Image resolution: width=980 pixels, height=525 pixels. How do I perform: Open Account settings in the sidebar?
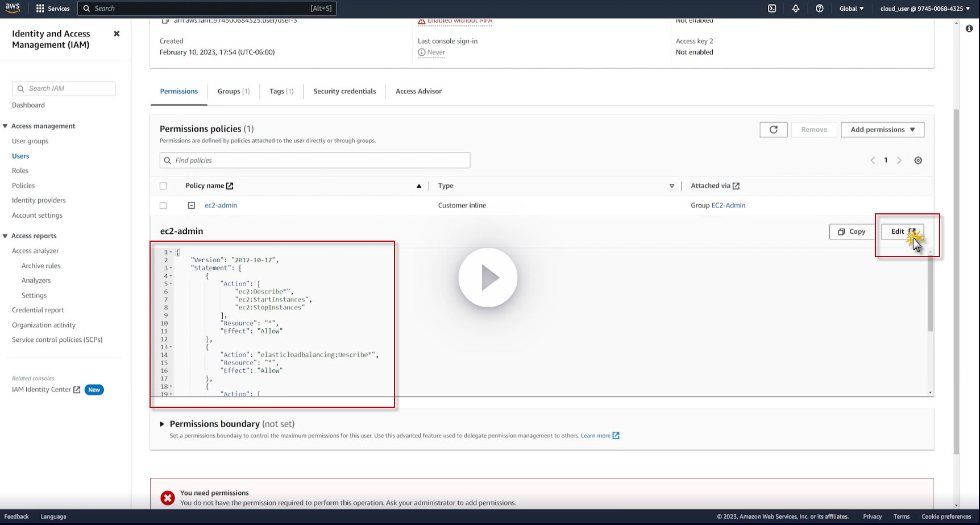point(37,215)
